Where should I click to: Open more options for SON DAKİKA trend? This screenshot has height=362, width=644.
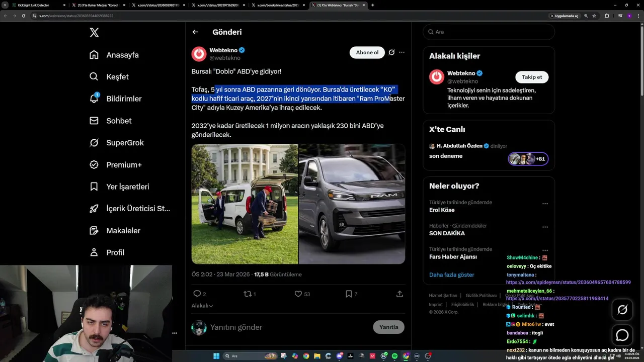(x=545, y=227)
